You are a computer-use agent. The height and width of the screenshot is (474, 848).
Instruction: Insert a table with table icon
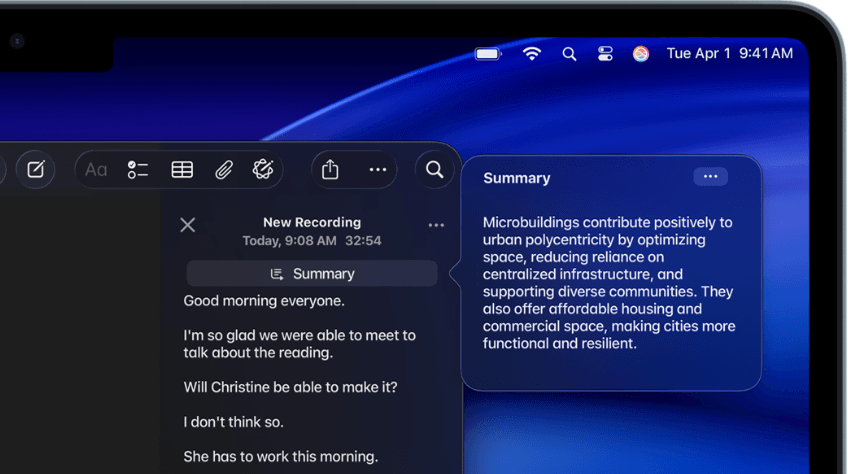[x=182, y=170]
